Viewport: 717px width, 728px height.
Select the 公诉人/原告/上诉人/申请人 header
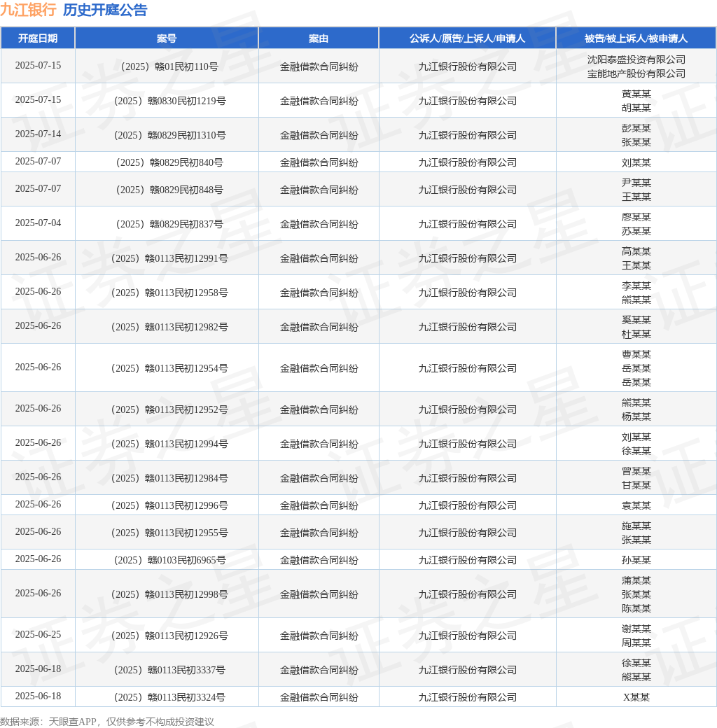[467, 38]
